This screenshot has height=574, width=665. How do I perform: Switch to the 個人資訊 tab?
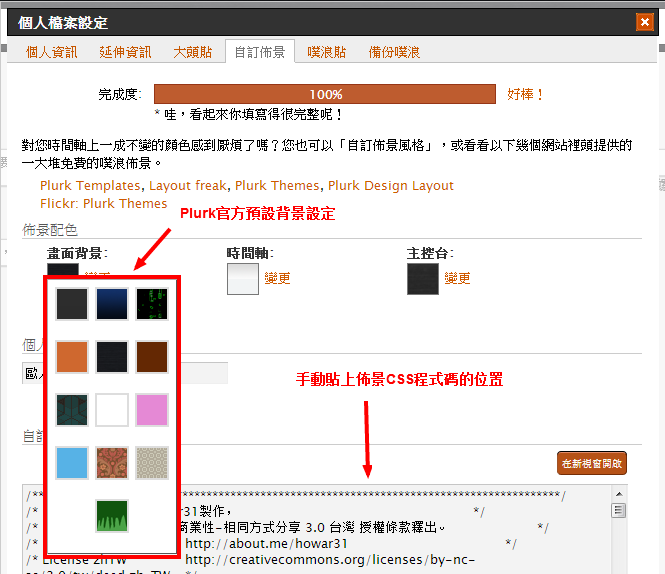(51, 52)
